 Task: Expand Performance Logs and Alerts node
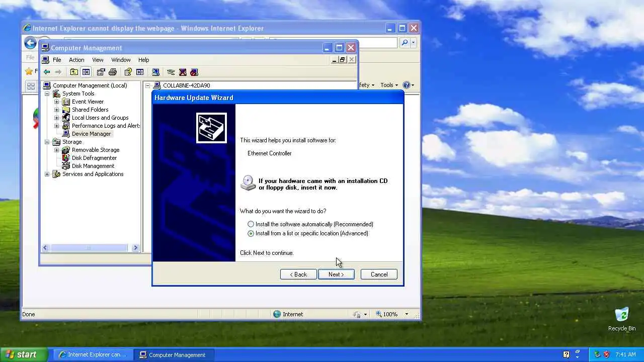coord(57,126)
